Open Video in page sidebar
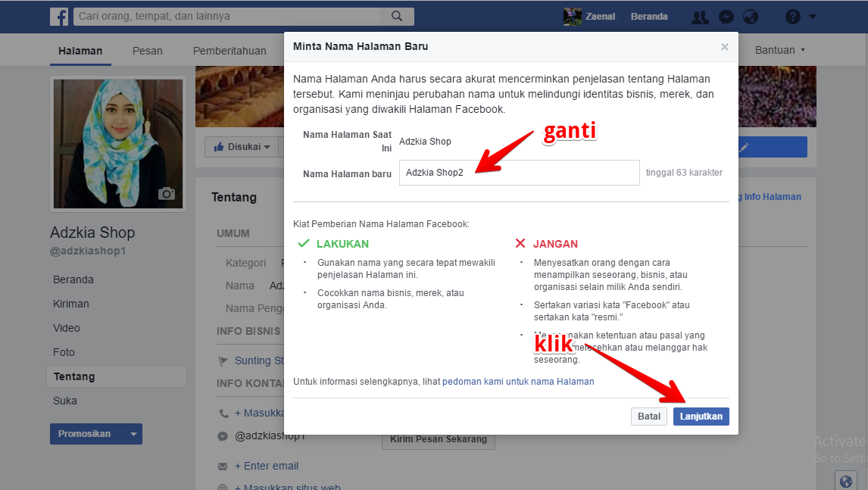 pyautogui.click(x=67, y=329)
